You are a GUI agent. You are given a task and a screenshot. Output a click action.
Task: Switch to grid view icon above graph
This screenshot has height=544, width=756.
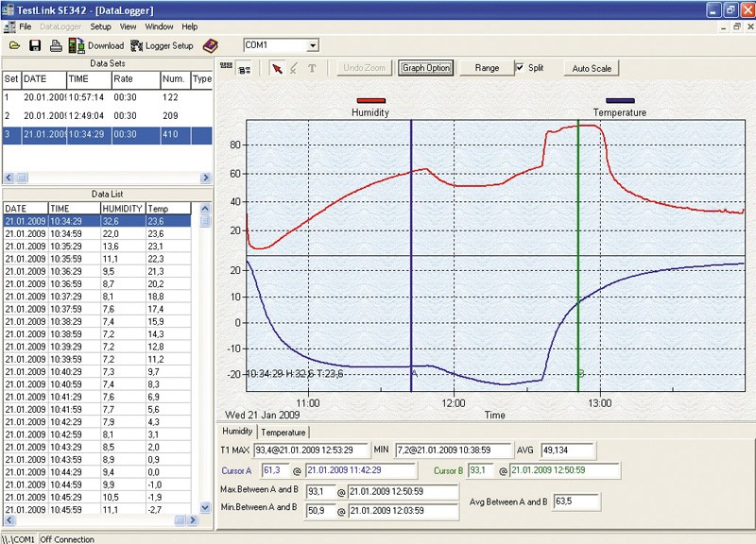pos(226,66)
